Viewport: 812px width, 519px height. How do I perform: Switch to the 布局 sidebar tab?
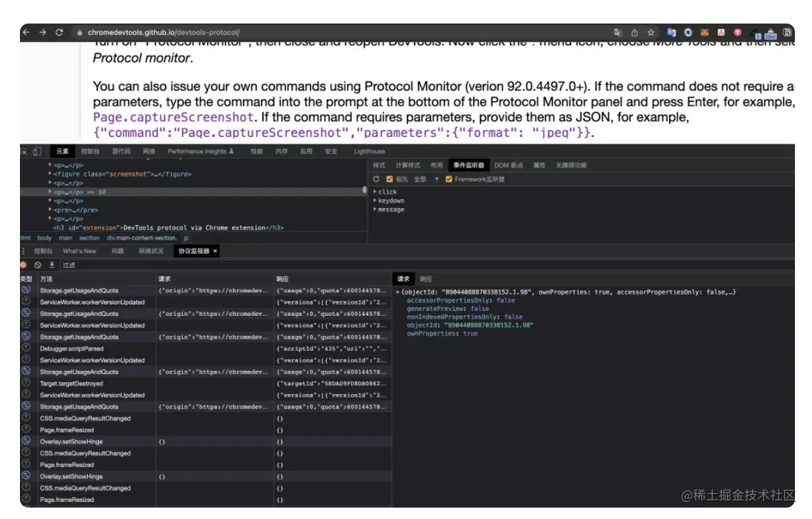tap(437, 165)
